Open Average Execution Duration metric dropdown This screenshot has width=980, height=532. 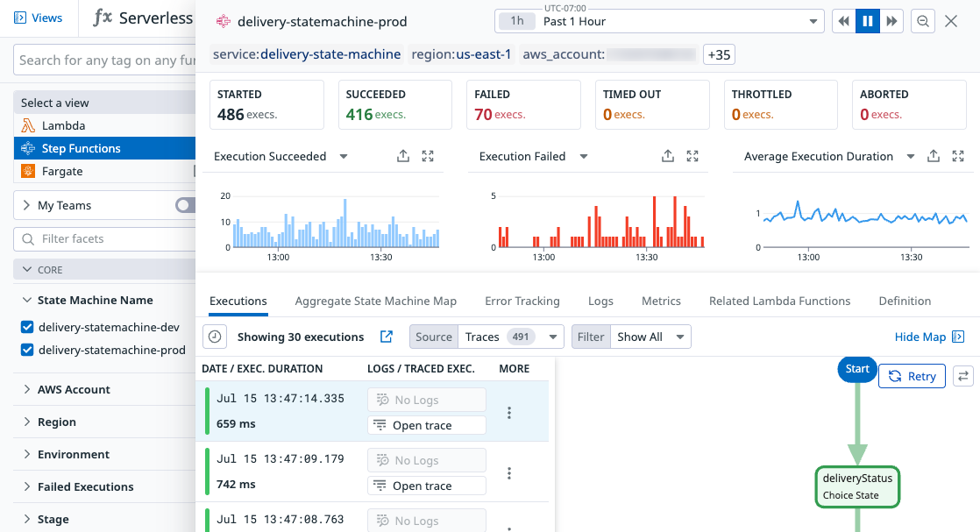click(911, 156)
